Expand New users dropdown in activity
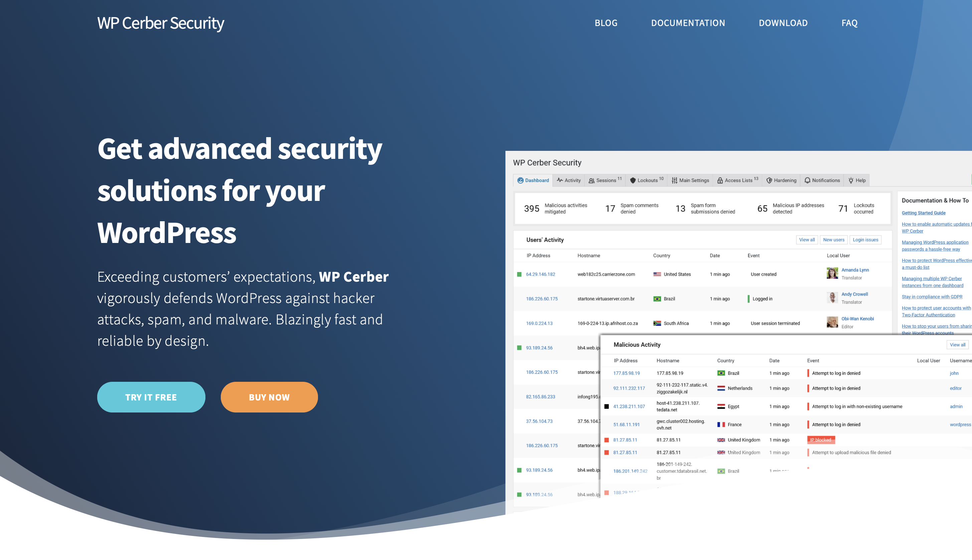 coord(834,239)
